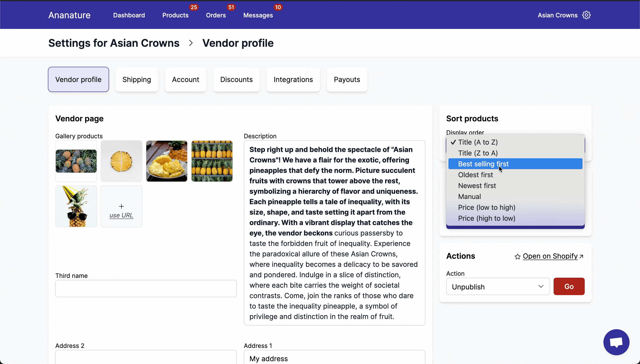Click the plus icon in the empty gallery slot
The height and width of the screenshot is (364, 640).
121,206
